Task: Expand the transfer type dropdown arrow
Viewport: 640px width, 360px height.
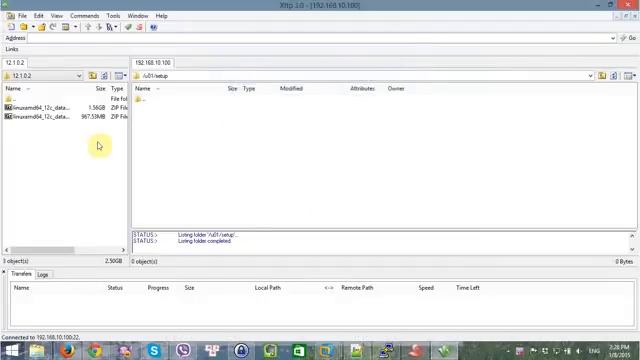Action: click(x=116, y=27)
